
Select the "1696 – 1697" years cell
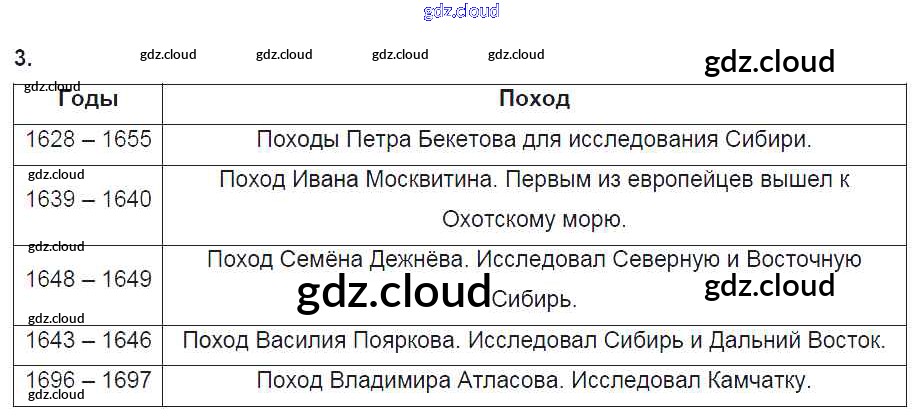tap(88, 380)
